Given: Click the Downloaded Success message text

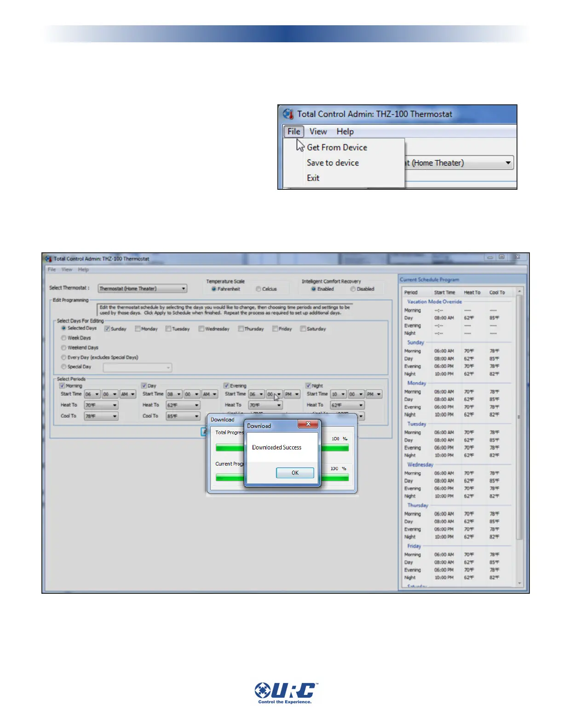Looking at the screenshot, I should [276, 447].
